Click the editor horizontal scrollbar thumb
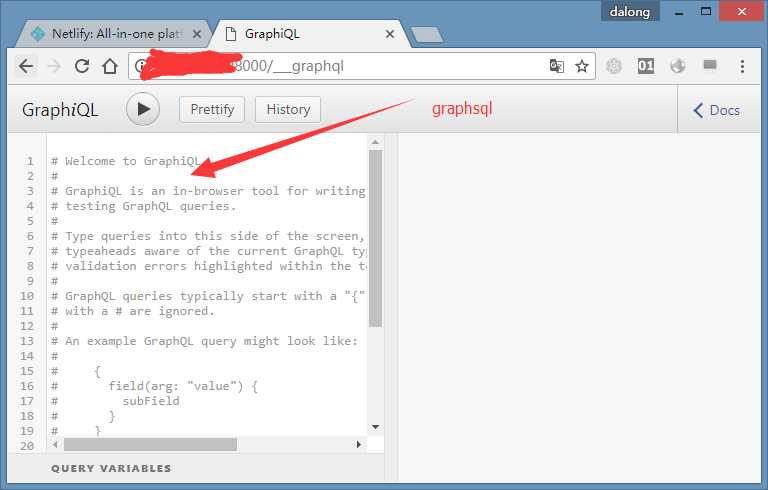The width and height of the screenshot is (768, 490). click(x=150, y=444)
